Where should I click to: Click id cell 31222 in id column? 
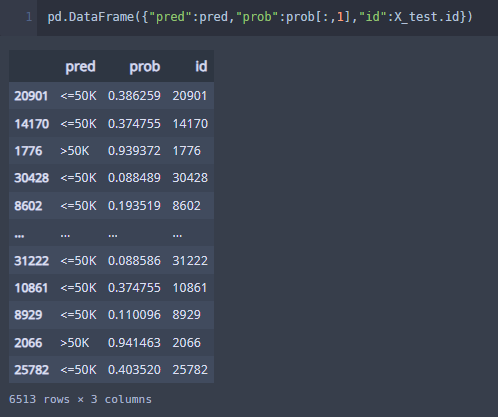pos(190,261)
